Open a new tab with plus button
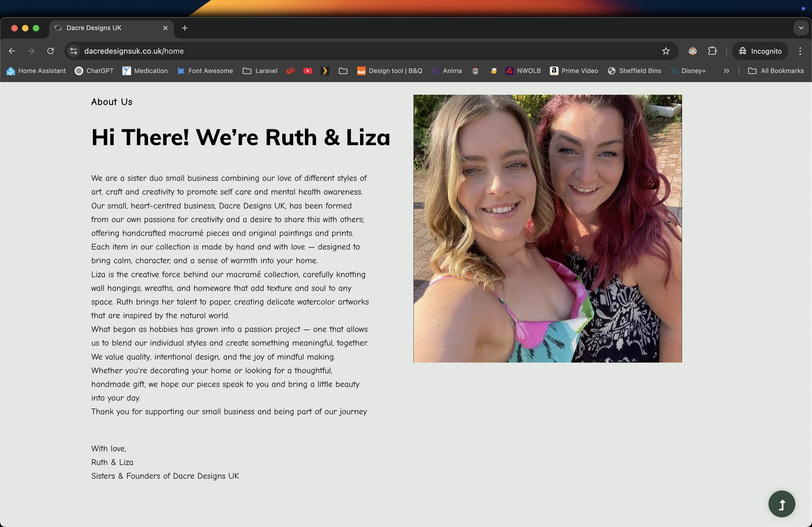The image size is (812, 527). tap(184, 28)
